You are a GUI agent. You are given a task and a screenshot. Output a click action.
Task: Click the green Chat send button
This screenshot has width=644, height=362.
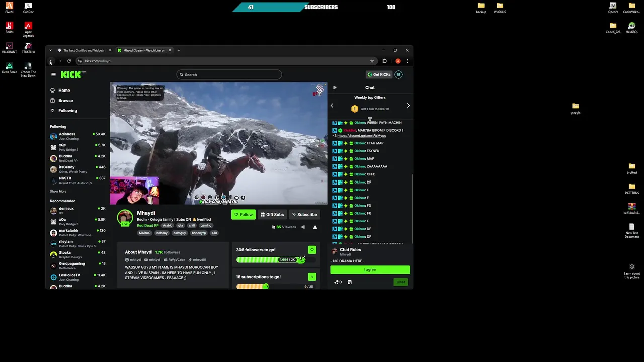click(x=400, y=282)
